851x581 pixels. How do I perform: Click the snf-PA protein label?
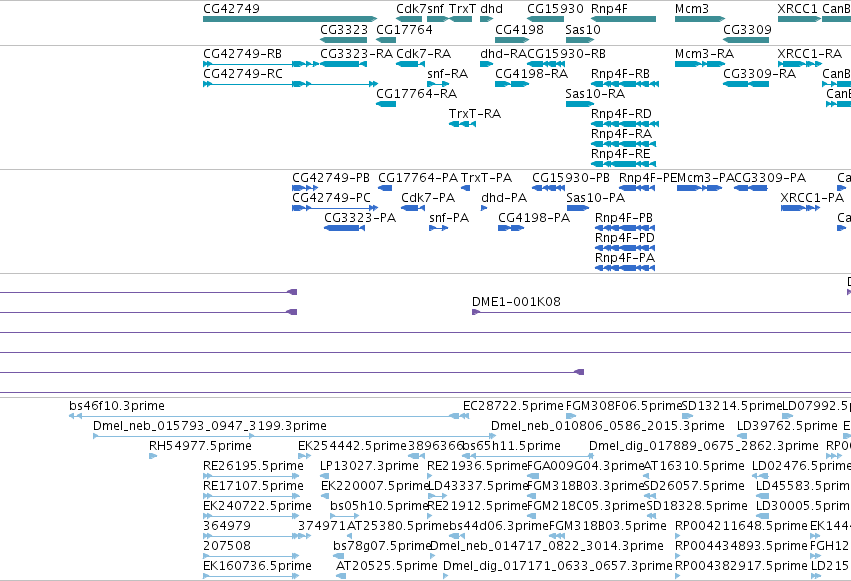coord(449,218)
